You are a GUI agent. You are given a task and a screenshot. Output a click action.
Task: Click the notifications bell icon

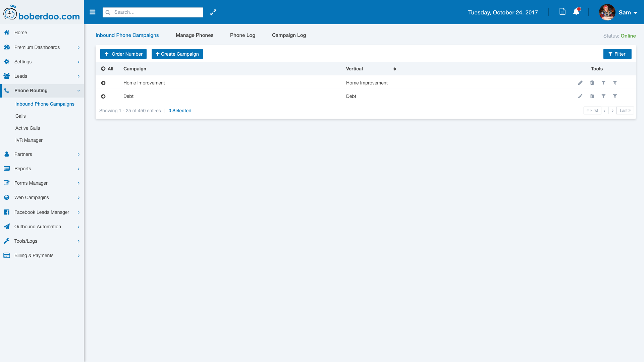[x=576, y=12]
